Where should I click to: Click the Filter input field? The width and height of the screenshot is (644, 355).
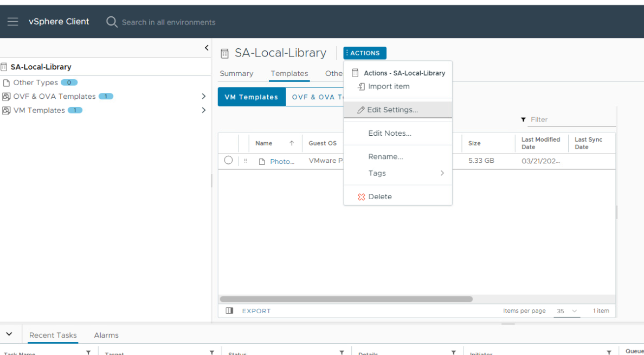pyautogui.click(x=572, y=120)
